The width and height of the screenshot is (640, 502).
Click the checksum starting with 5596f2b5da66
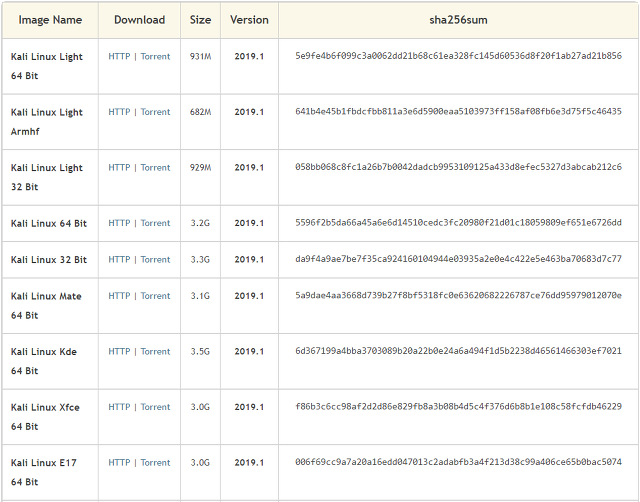(458, 222)
